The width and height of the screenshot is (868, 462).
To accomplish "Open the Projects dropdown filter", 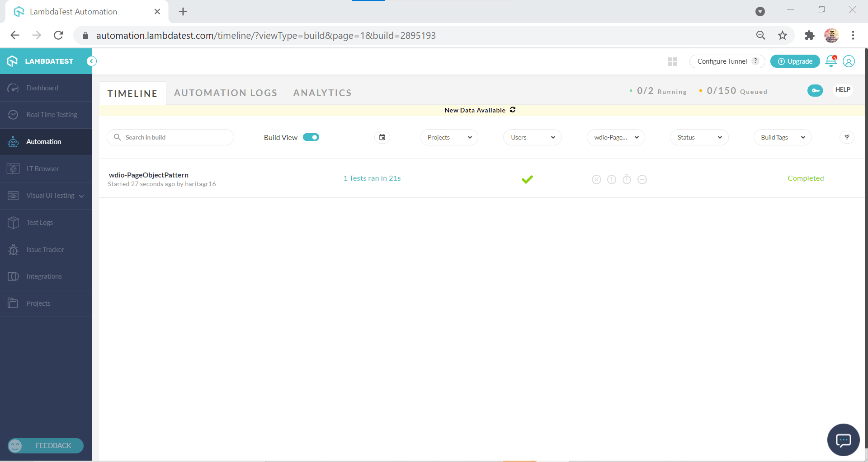I will pyautogui.click(x=448, y=137).
